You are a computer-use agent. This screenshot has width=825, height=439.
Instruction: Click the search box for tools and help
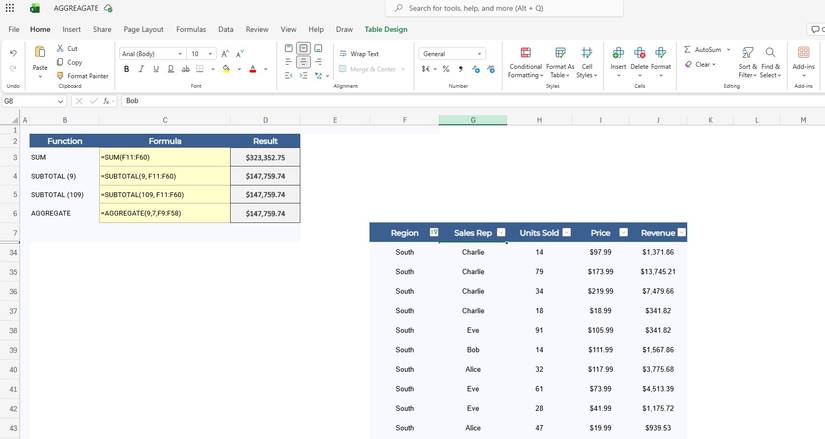[x=504, y=8]
